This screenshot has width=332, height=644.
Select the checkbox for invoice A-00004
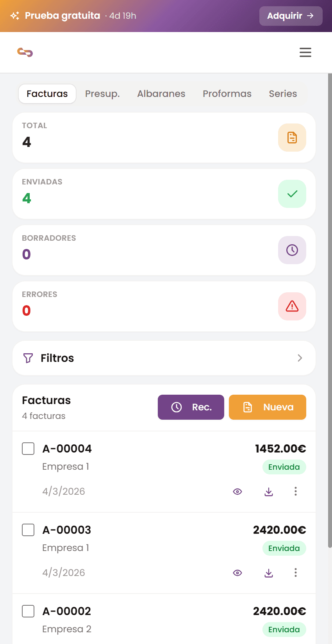click(28, 449)
